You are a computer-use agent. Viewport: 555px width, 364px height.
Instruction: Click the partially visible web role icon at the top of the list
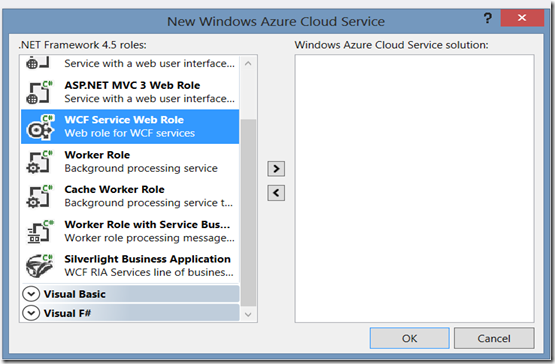click(x=37, y=63)
